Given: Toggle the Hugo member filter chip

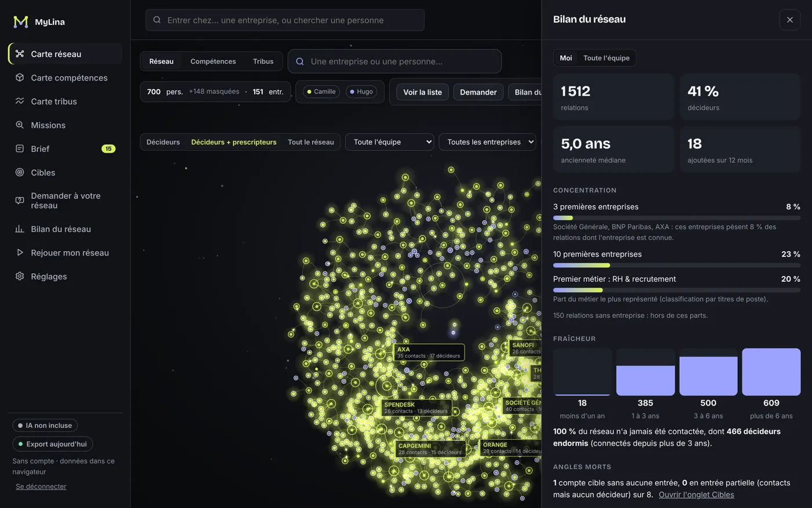Looking at the screenshot, I should [361, 92].
